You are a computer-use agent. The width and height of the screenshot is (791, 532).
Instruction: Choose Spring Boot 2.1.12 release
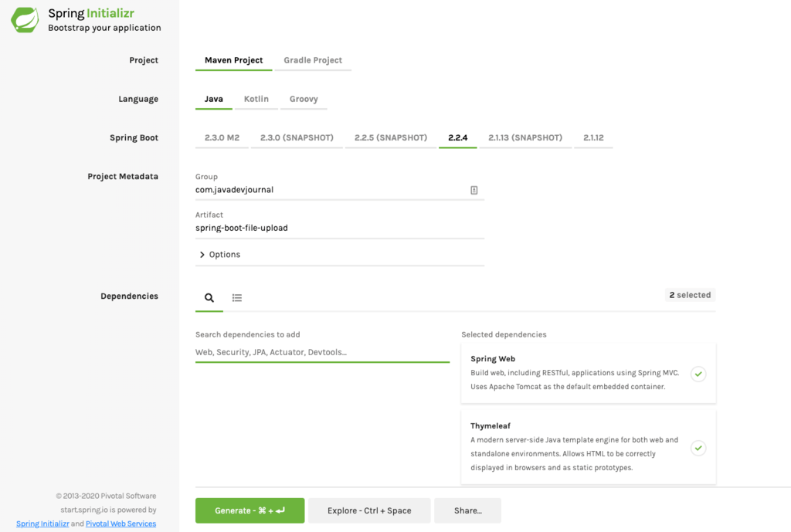(x=593, y=137)
